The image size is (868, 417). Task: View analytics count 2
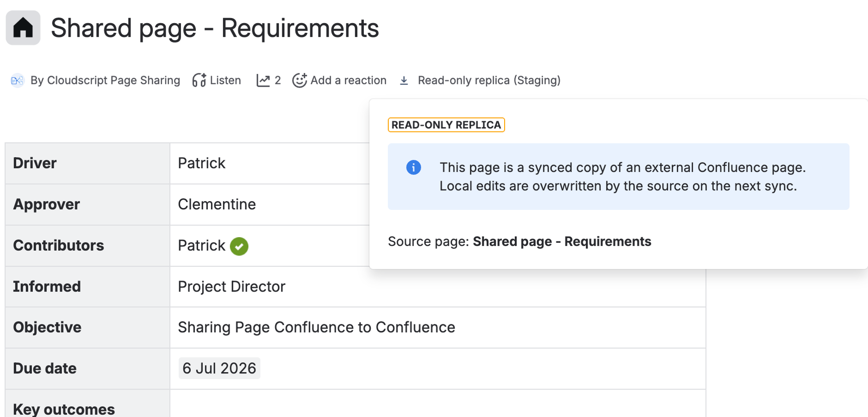(277, 81)
